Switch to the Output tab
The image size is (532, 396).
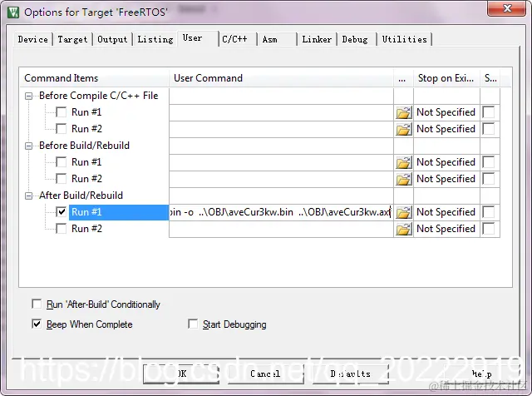[112, 39]
